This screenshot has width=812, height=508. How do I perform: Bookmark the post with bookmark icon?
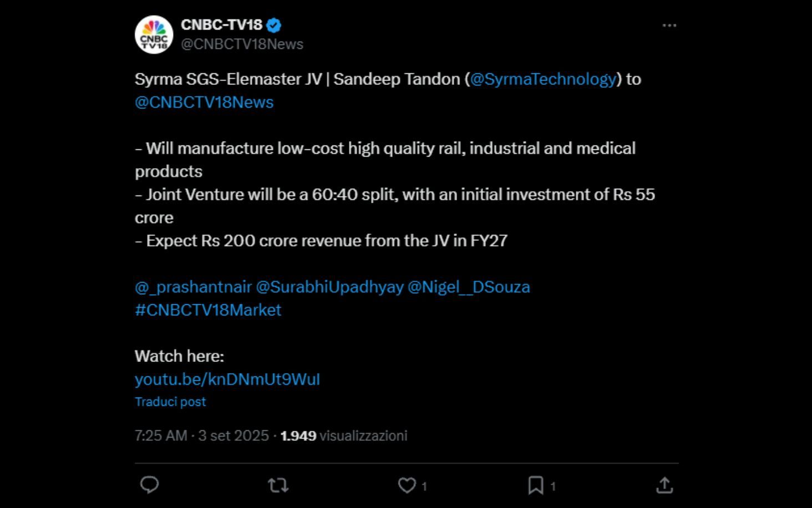pyautogui.click(x=535, y=485)
